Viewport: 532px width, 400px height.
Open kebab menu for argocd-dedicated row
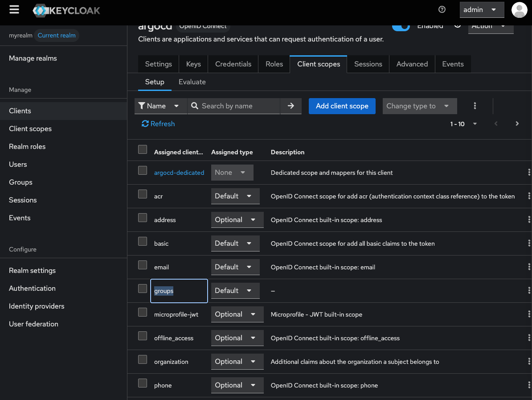[529, 172]
